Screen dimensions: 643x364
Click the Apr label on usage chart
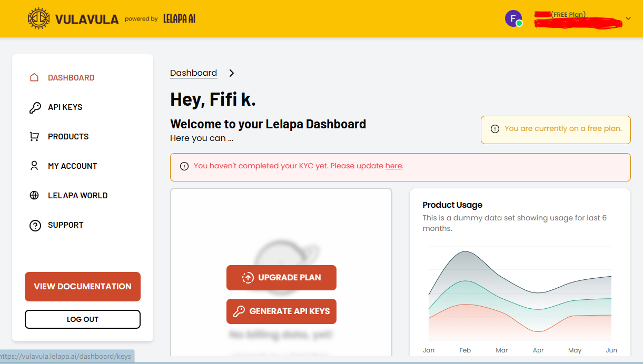pos(538,350)
